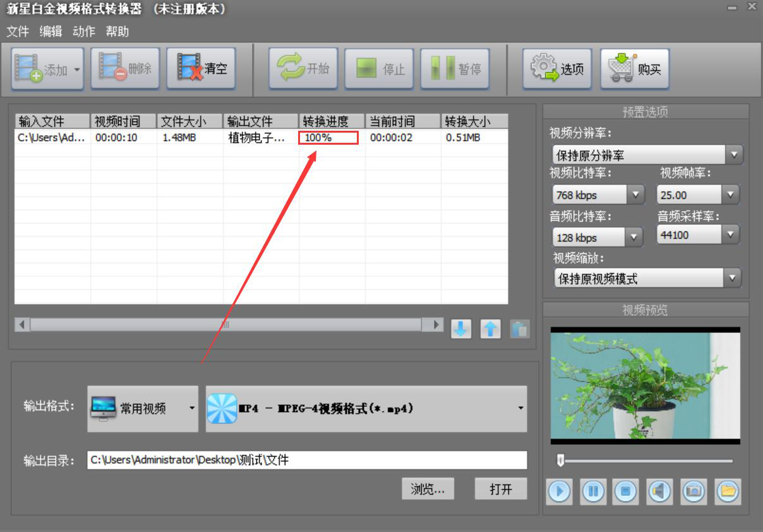Stop the preview playback
Viewport: 763px width, 532px height.
(625, 491)
